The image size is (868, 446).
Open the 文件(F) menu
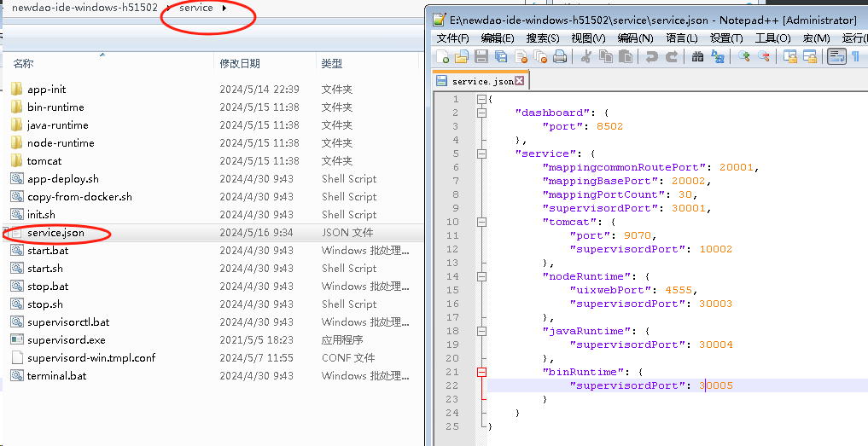pos(453,38)
